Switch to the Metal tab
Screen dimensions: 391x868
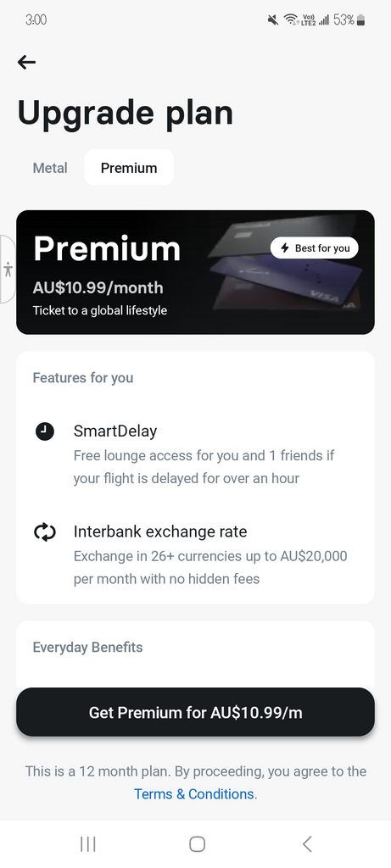click(50, 168)
